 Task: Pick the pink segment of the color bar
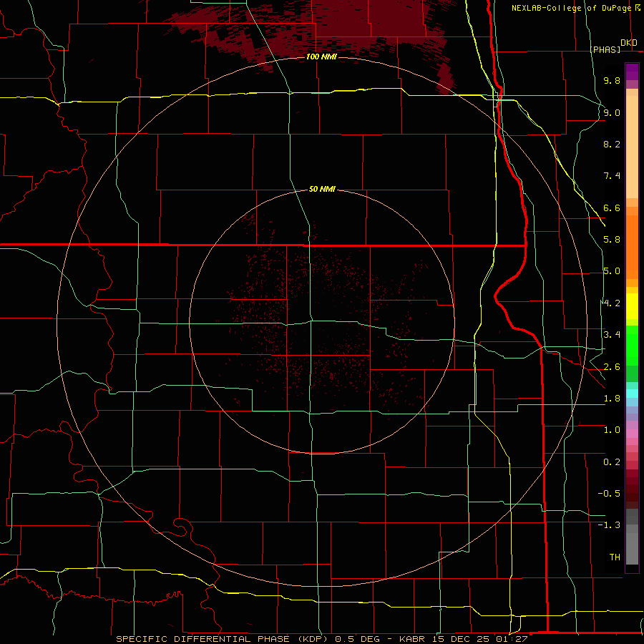click(x=632, y=434)
